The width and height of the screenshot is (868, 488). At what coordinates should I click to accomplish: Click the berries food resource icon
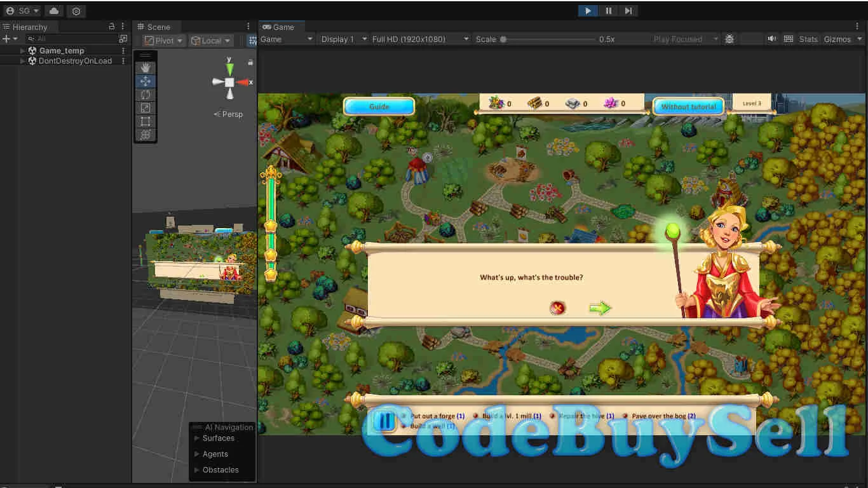pyautogui.click(x=496, y=102)
